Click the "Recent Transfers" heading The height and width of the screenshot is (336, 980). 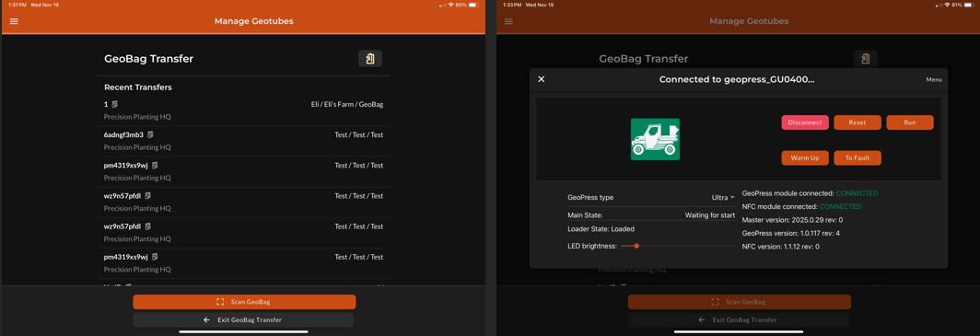coord(137,87)
